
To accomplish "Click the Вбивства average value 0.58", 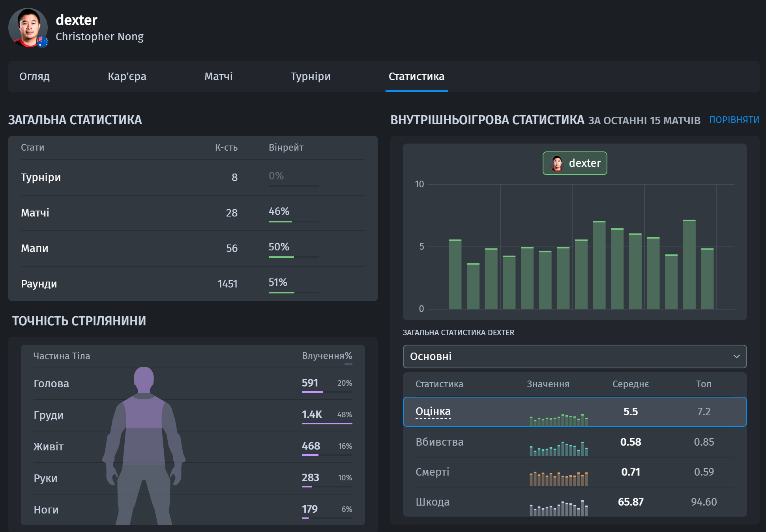I will pos(631,442).
